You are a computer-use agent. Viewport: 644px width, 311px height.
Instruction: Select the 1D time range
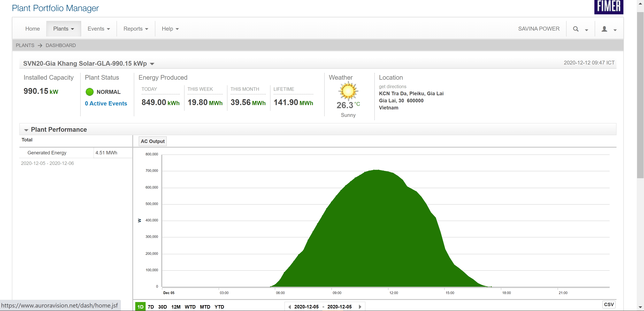tap(140, 307)
